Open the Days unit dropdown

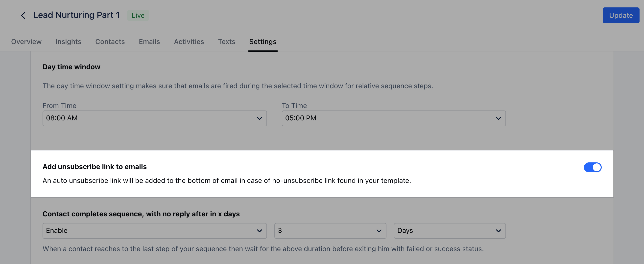click(450, 231)
